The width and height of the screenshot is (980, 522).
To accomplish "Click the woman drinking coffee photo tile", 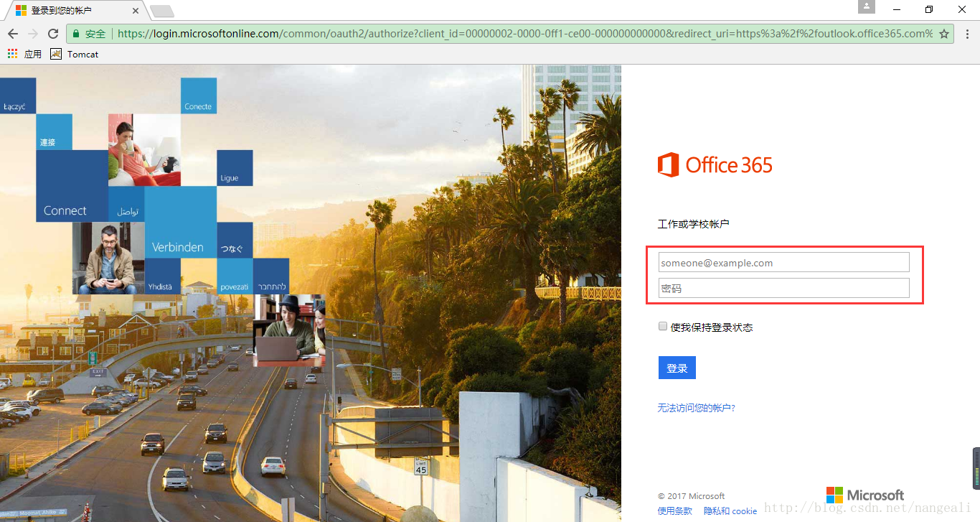I will [144, 150].
